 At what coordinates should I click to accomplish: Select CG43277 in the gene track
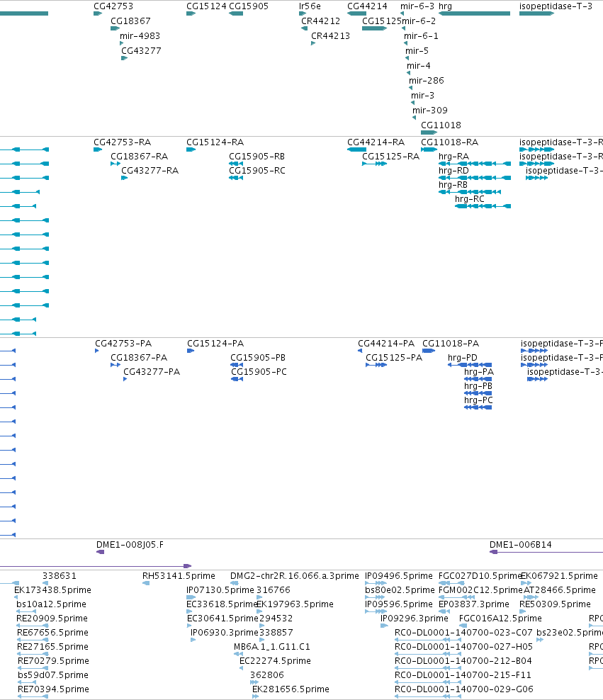click(141, 51)
